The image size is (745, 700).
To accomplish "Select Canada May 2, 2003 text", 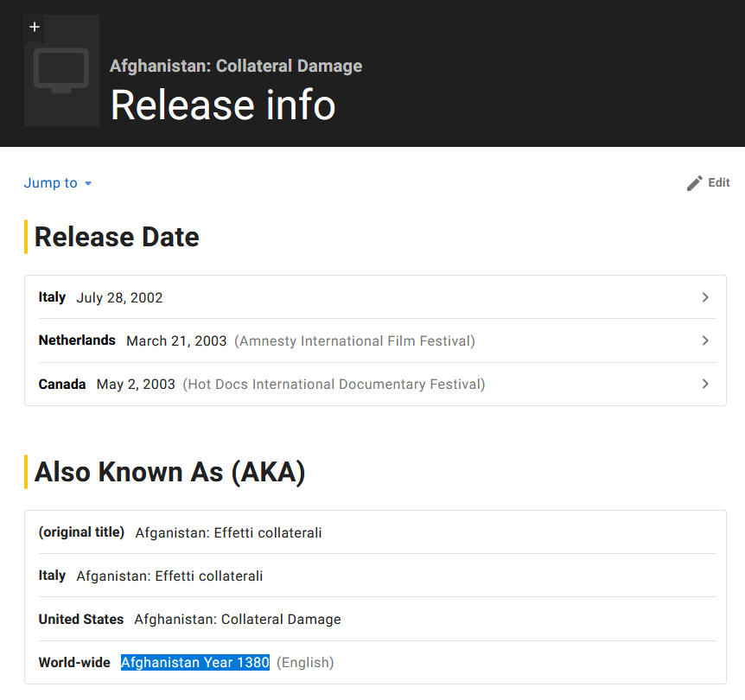I will point(136,384).
